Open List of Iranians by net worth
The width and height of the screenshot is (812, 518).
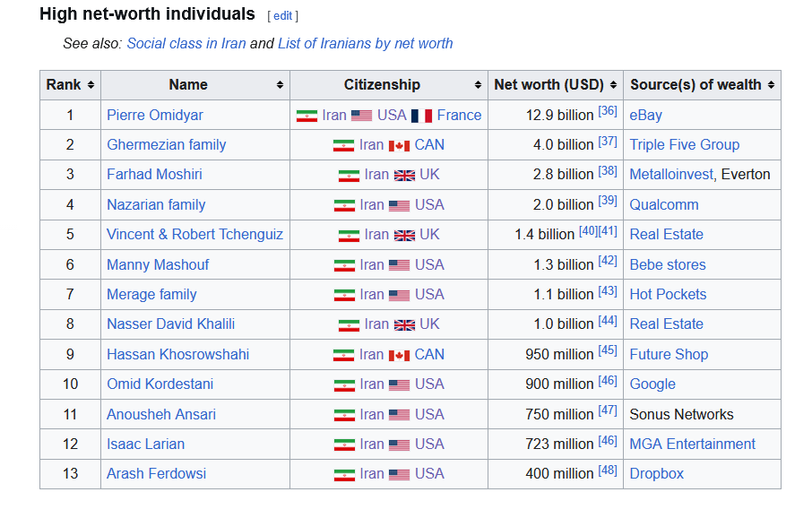tap(365, 43)
